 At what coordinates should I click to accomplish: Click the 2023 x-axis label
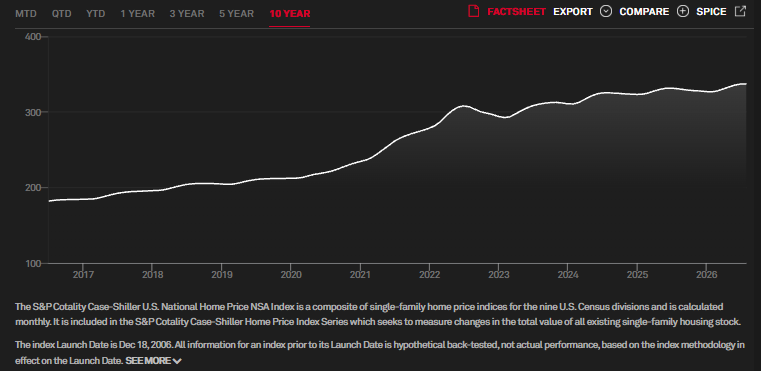click(498, 275)
